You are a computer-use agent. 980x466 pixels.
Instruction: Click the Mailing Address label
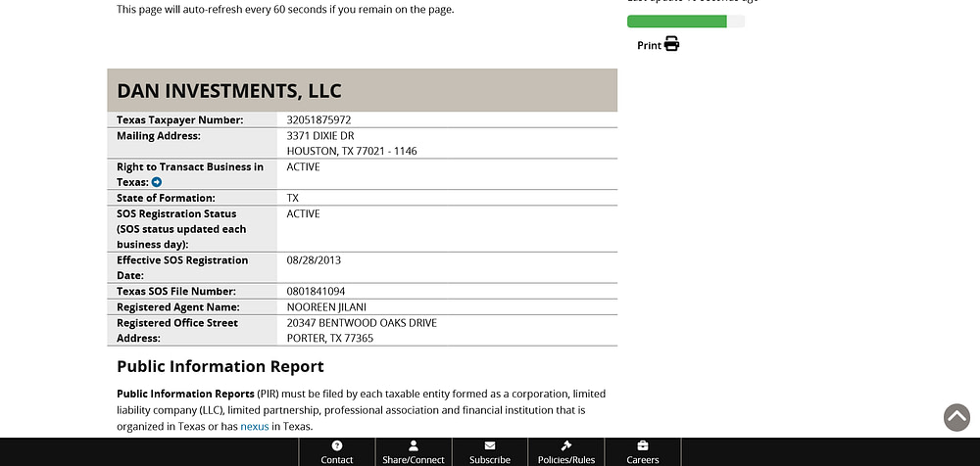pyautogui.click(x=159, y=135)
